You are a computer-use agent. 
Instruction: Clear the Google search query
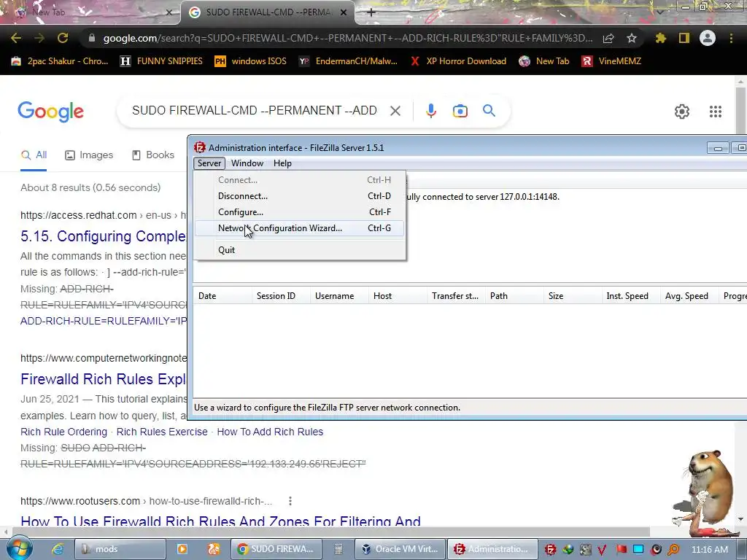click(x=395, y=111)
